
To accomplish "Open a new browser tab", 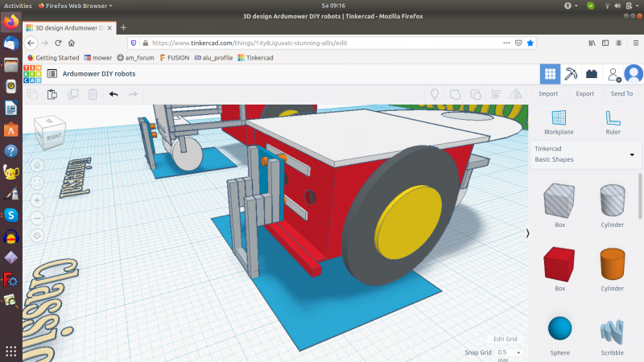I will pyautogui.click(x=123, y=28).
